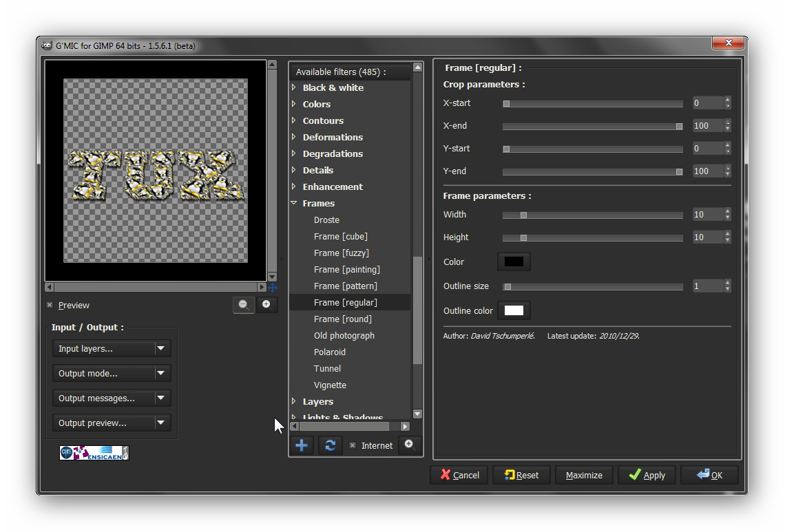
Task: Click the X-end slider
Action: [593, 126]
